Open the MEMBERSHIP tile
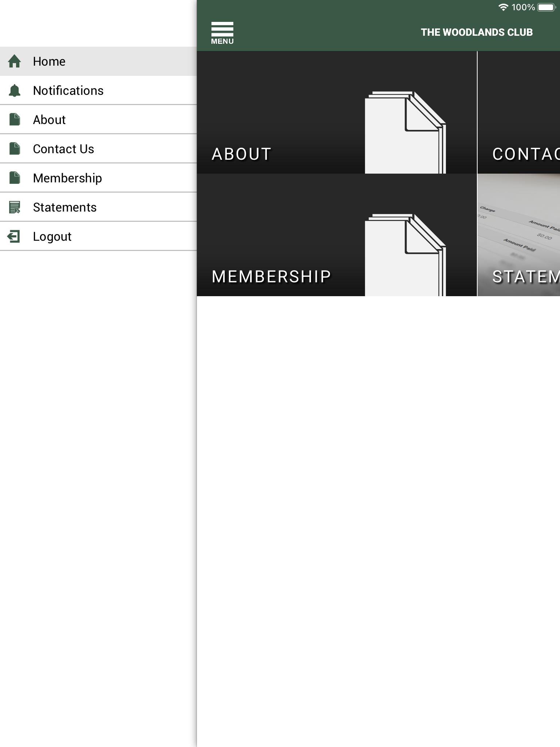 (x=337, y=235)
